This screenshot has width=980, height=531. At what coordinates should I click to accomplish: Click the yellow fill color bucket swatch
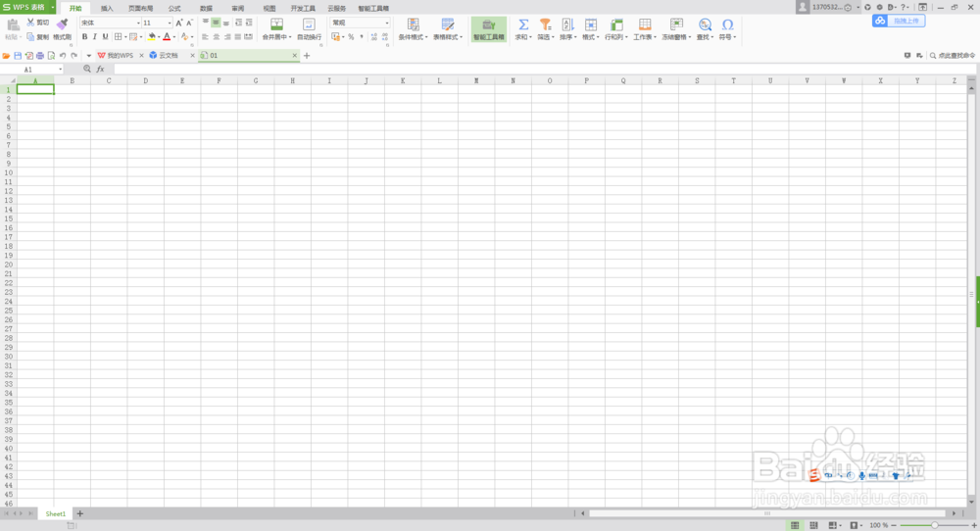[x=151, y=37]
